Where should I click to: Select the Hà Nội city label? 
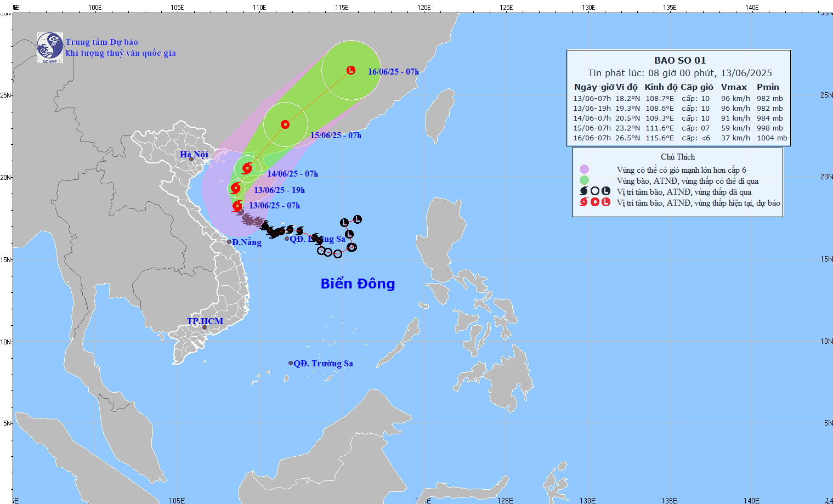[x=194, y=154]
